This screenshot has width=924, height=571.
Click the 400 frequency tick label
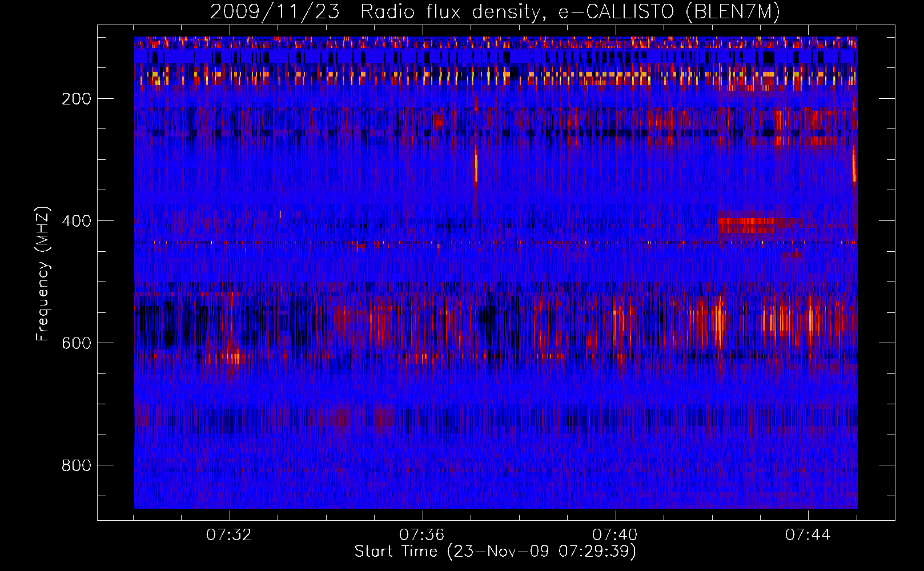pyautogui.click(x=77, y=221)
